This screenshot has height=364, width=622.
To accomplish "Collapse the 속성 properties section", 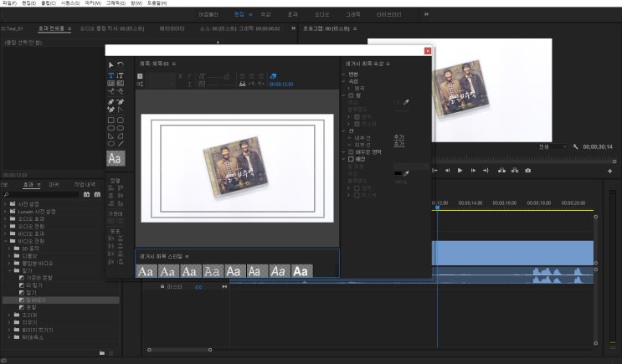I will (x=344, y=81).
